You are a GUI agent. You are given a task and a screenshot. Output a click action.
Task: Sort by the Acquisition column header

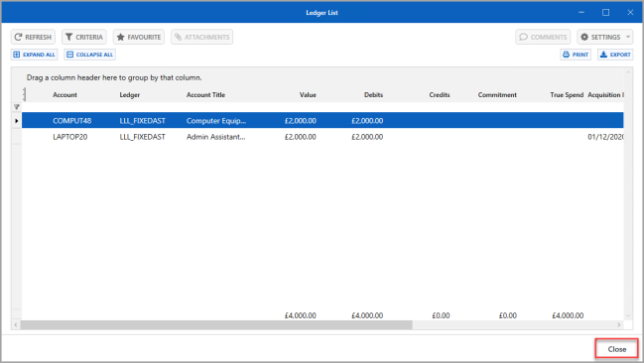605,95
